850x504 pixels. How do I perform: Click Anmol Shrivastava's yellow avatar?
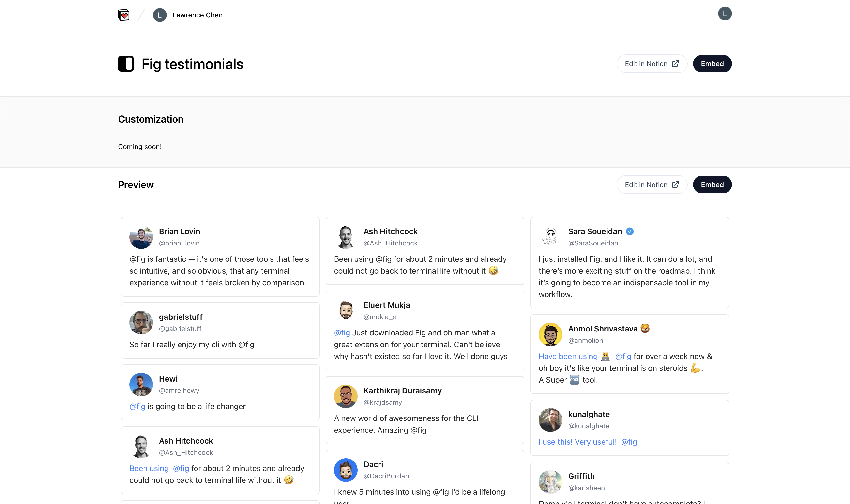pos(550,334)
